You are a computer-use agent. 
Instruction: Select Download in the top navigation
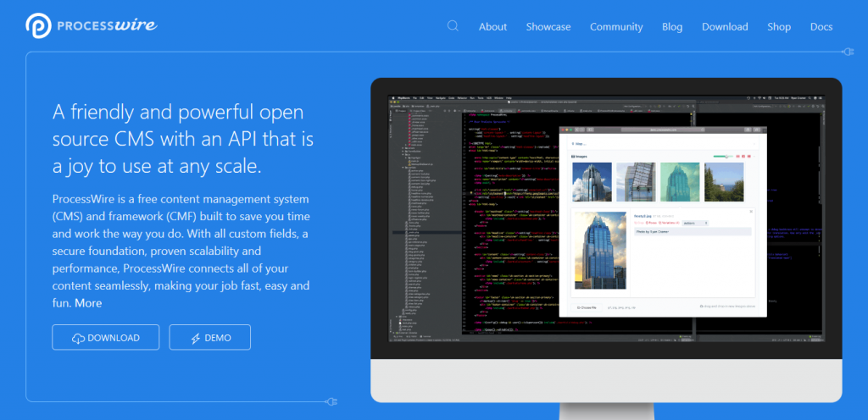[x=725, y=26]
